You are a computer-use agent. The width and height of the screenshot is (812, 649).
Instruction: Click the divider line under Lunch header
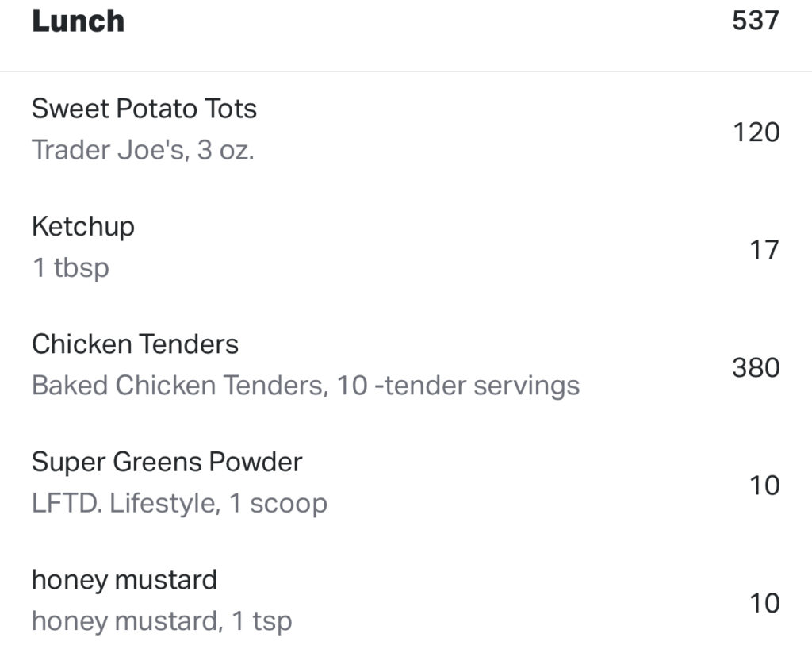point(406,71)
